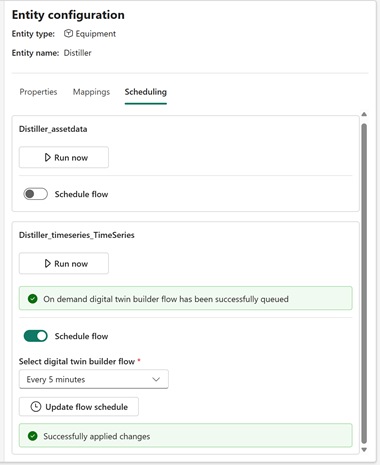The width and height of the screenshot is (380, 465).
Task: Switch to the Properties tab
Action: pyautogui.click(x=38, y=92)
